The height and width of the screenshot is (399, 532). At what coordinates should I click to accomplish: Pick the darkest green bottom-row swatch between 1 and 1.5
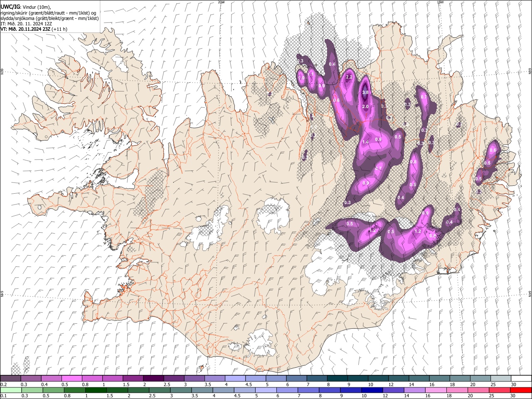tap(96, 390)
